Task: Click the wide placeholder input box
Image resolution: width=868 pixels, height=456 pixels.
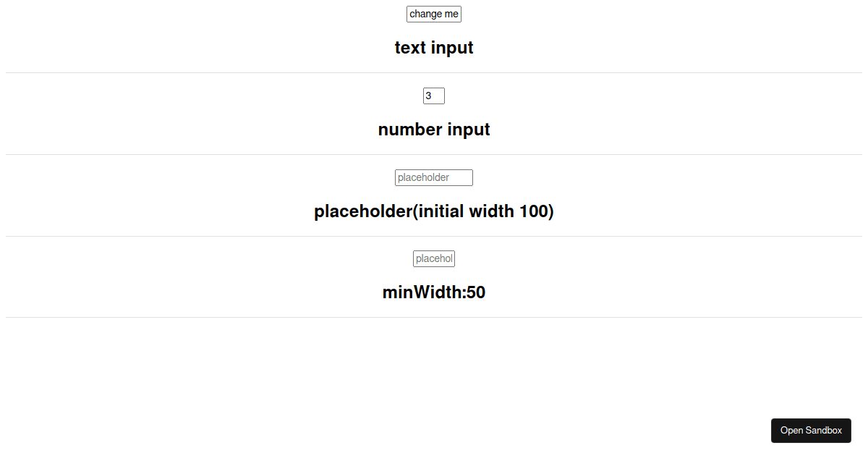Action: pos(434,177)
